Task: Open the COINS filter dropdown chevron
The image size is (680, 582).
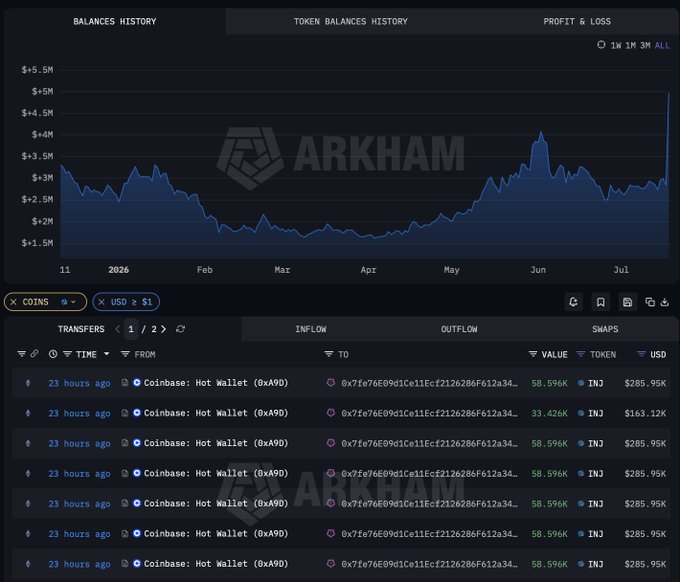Action: pyautogui.click(x=73, y=302)
